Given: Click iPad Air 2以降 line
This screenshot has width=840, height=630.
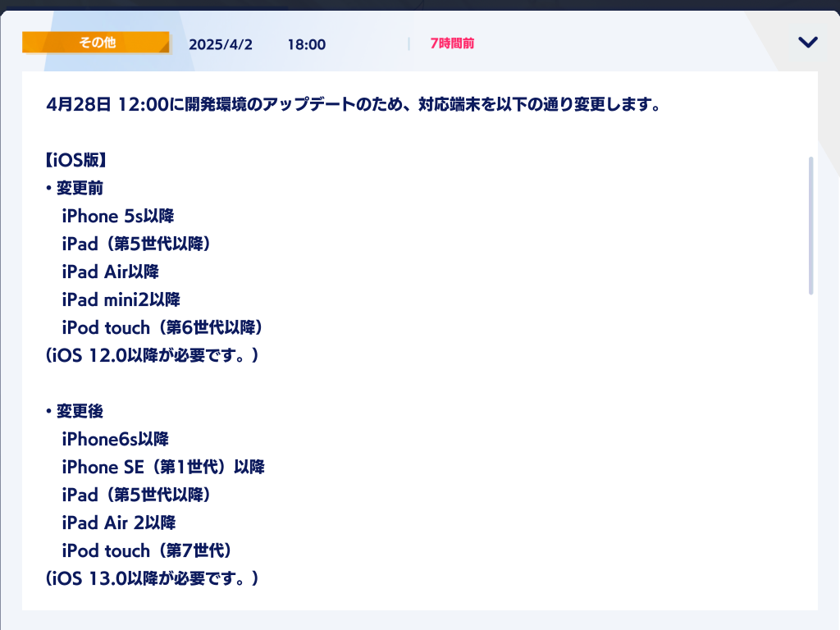Looking at the screenshot, I should click(119, 523).
